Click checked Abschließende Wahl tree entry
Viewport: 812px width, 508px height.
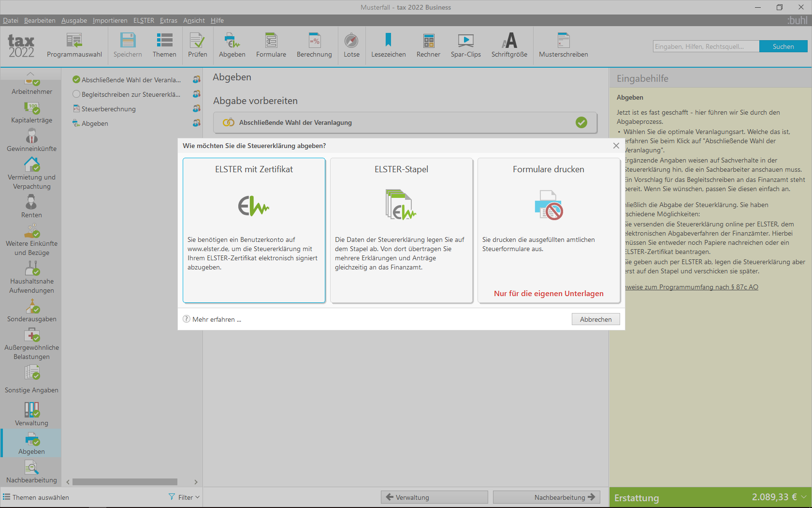[x=130, y=80]
